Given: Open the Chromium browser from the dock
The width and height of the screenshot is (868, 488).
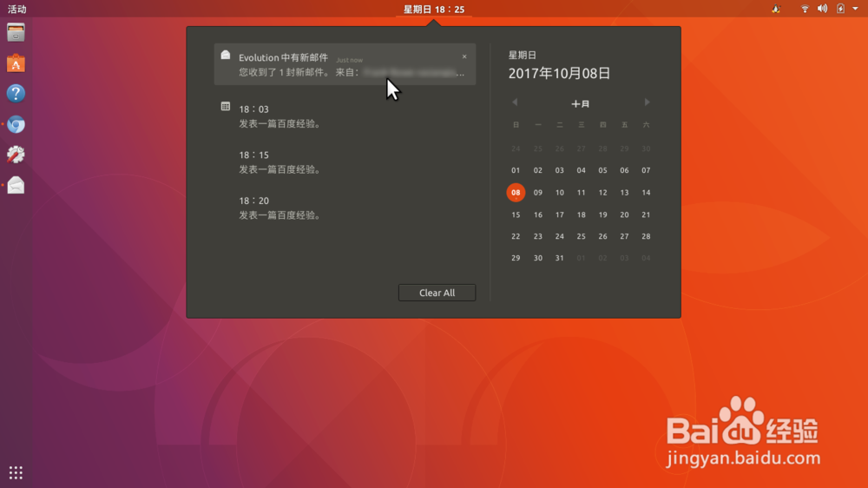Looking at the screenshot, I should click(x=16, y=124).
